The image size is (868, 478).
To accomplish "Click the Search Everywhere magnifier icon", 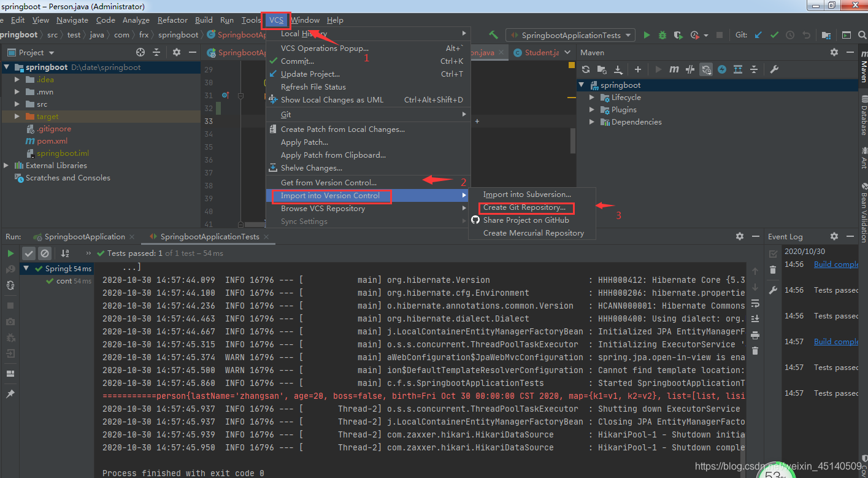I will (862, 35).
